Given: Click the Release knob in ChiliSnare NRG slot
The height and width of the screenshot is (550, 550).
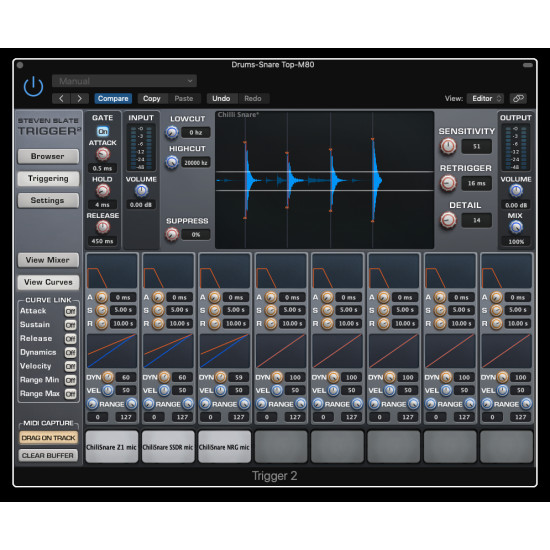Looking at the screenshot, I should (214, 323).
